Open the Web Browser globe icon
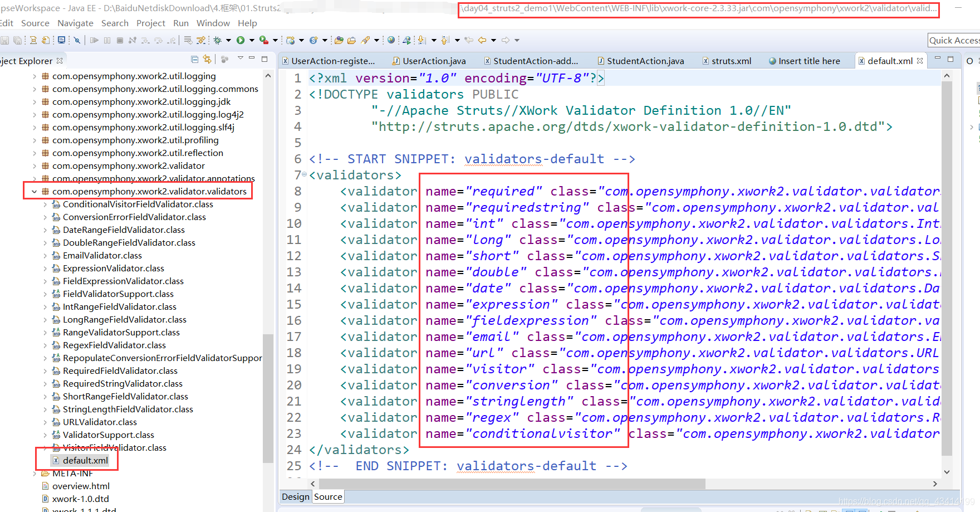Screen dimensions: 980x512 click(391, 40)
